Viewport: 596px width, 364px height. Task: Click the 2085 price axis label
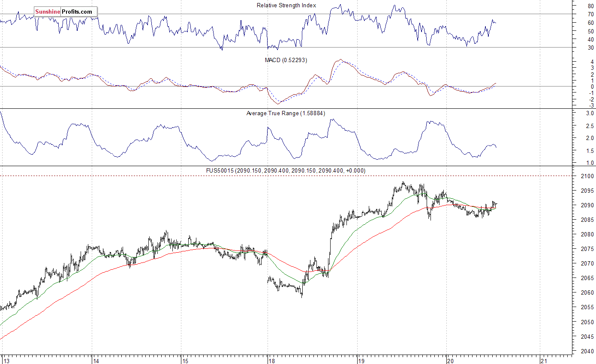(x=587, y=220)
